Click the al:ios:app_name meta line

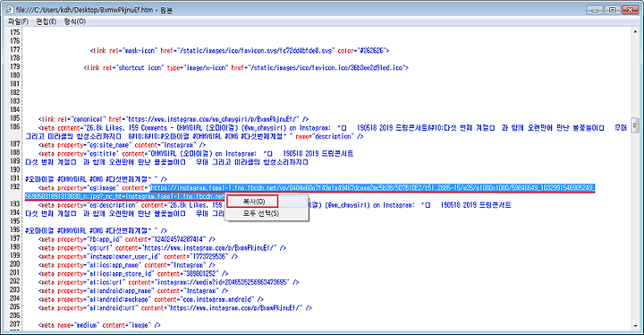(126, 265)
